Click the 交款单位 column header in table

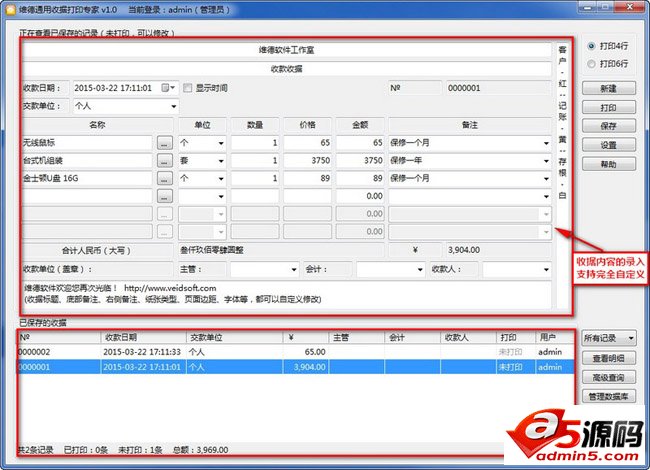click(x=235, y=337)
